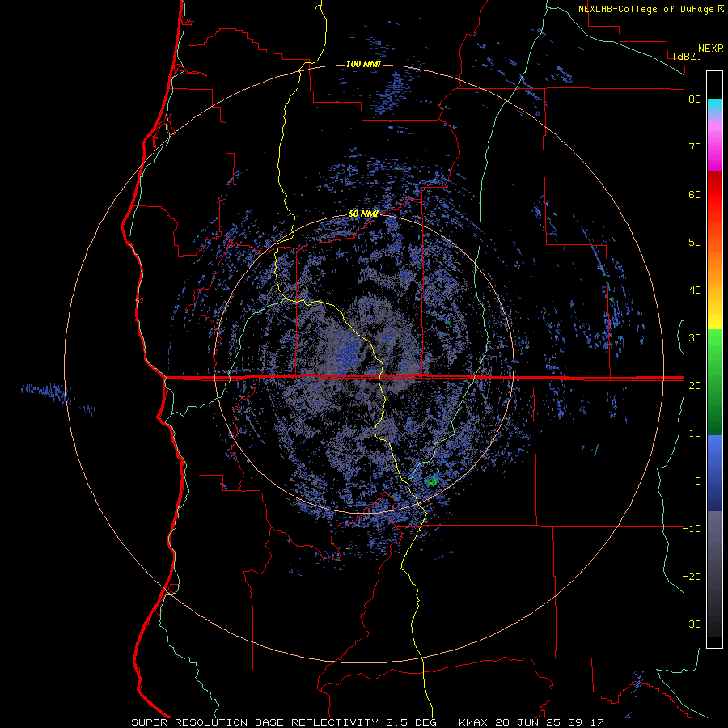
Task: Pick the cyan top band of the color scale
Action: coord(714,105)
